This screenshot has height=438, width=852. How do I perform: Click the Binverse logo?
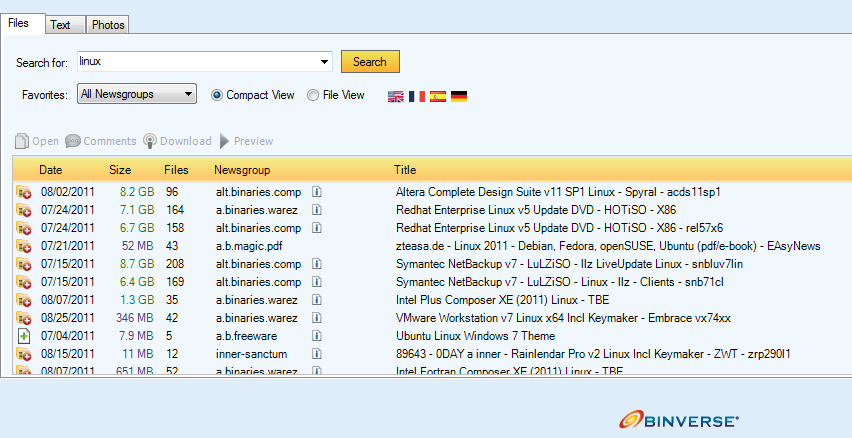tap(679, 420)
